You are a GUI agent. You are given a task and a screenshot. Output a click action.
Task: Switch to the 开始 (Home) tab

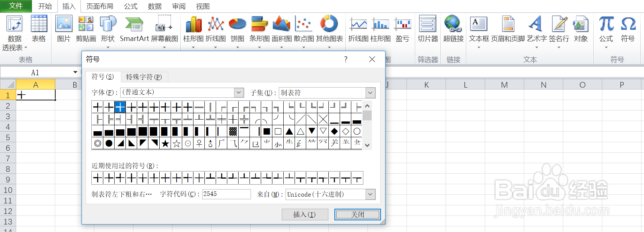tap(45, 6)
